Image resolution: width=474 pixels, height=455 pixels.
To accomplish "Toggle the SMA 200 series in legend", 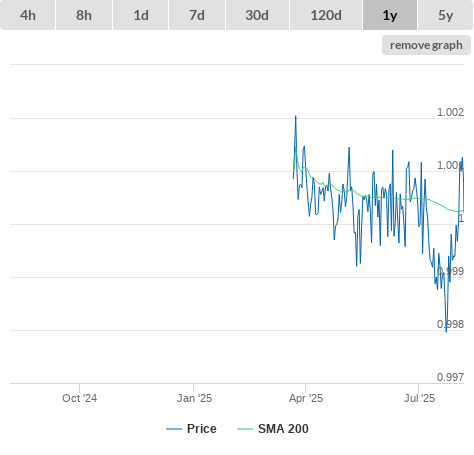I will click(283, 429).
